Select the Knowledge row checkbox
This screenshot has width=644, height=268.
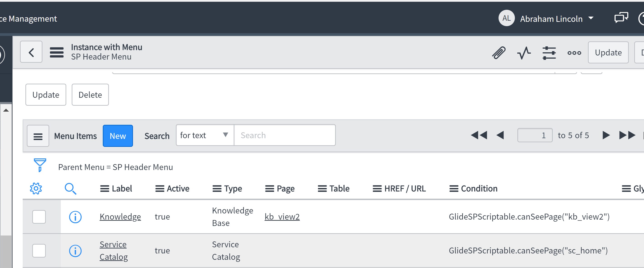point(39,217)
